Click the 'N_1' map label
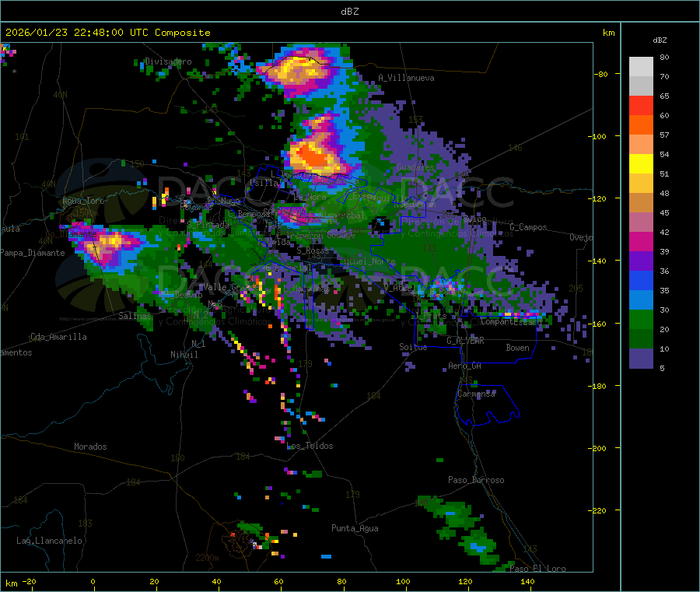Image resolution: width=700 pixels, height=592 pixels. [198, 343]
